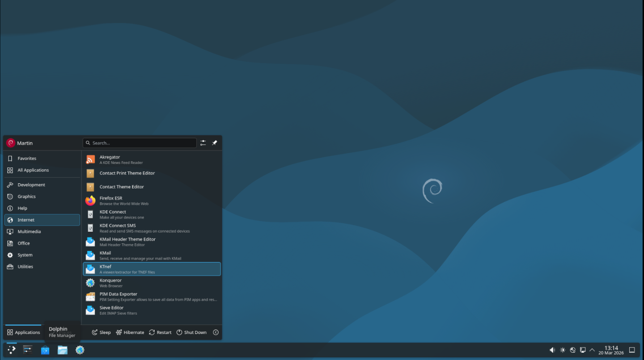Click the volume speaker tray icon
644x360 pixels.
click(x=552, y=350)
